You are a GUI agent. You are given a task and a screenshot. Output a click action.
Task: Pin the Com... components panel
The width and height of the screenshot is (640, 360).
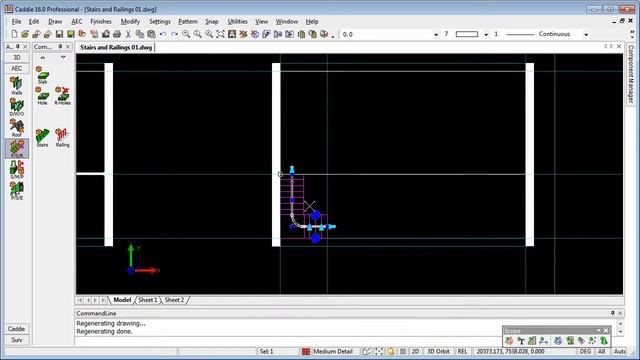(60, 47)
